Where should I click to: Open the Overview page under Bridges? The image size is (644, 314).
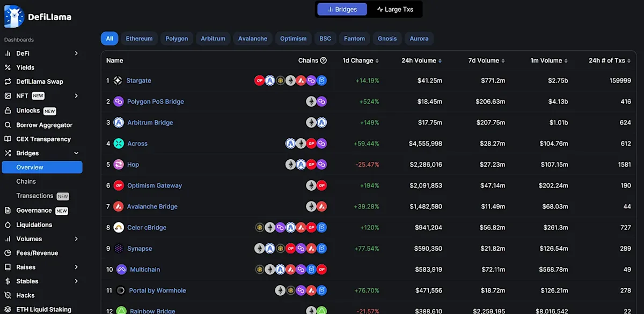[42, 167]
